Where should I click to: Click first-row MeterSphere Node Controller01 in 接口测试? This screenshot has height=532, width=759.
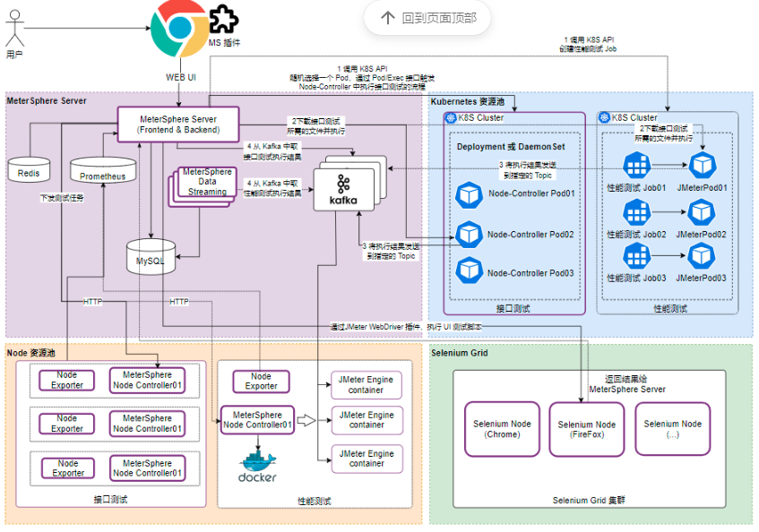coord(147,380)
